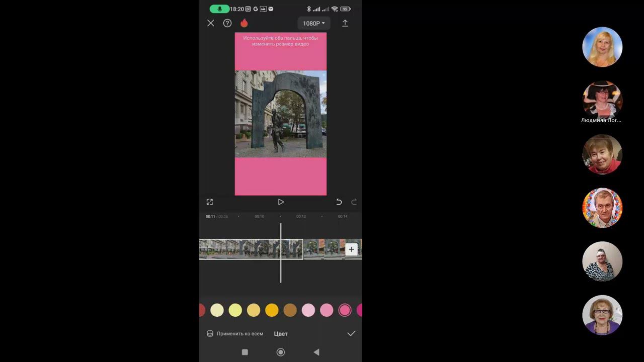Image resolution: width=644 pixels, height=362 pixels.
Task: Add a clip with the plus button
Action: click(x=351, y=249)
